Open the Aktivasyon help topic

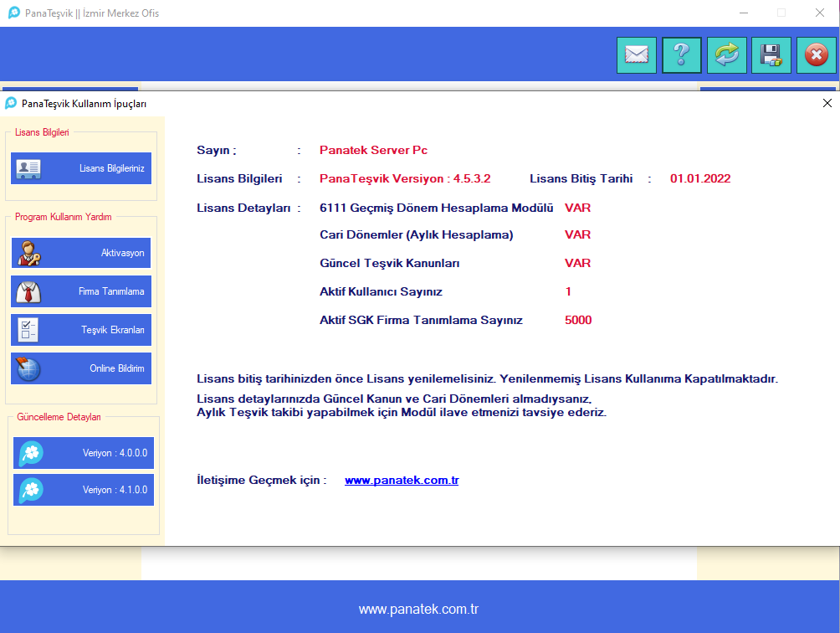81,253
